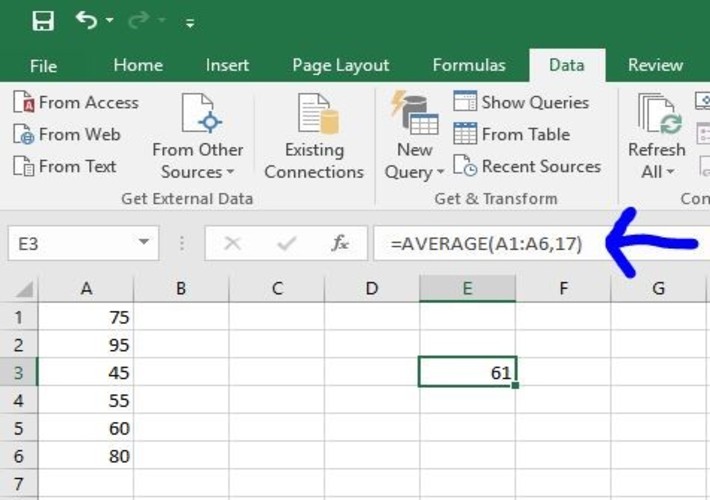Select cell A4 containing 55
This screenshot has height=500, width=710.
(86, 400)
